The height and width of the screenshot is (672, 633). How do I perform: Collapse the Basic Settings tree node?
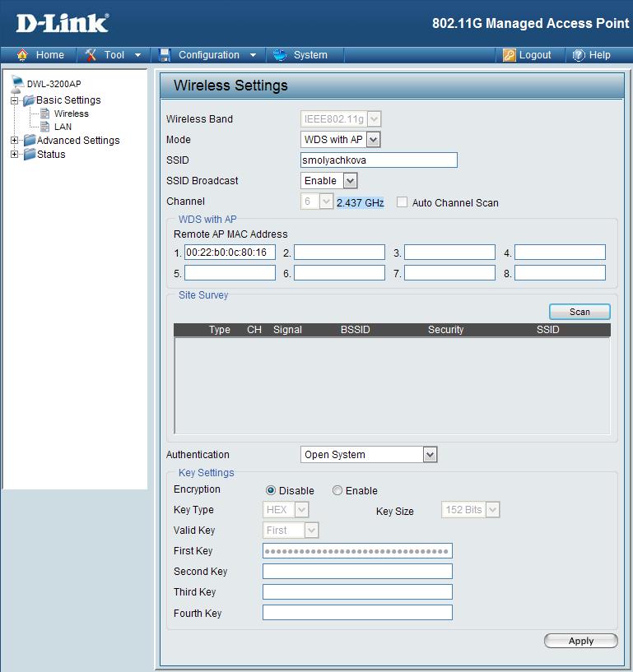pos(14,100)
